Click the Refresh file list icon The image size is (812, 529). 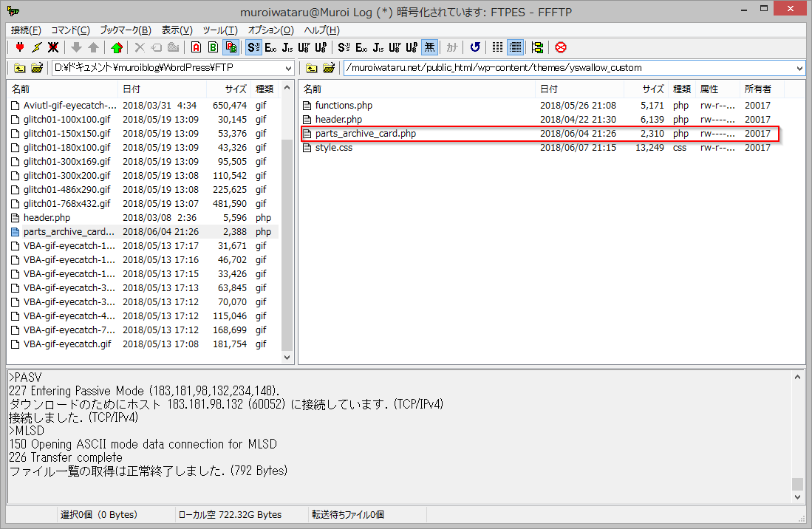click(x=475, y=47)
